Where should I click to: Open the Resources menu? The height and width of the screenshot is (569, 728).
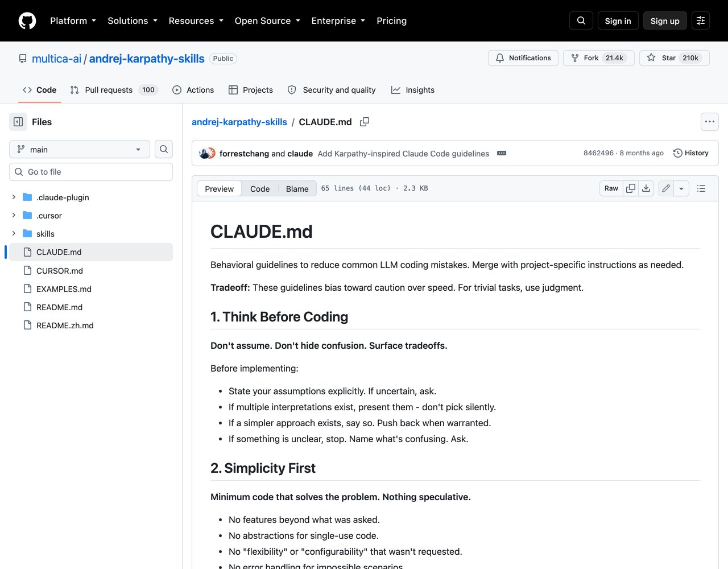[196, 20]
